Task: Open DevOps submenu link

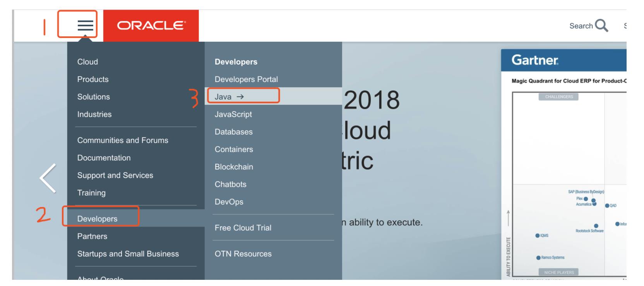Action: pos(229,202)
